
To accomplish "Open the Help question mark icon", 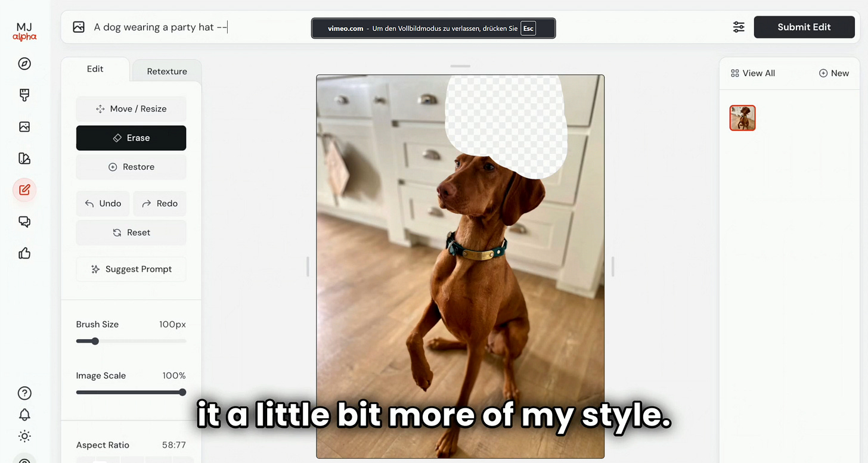I will coord(24,393).
